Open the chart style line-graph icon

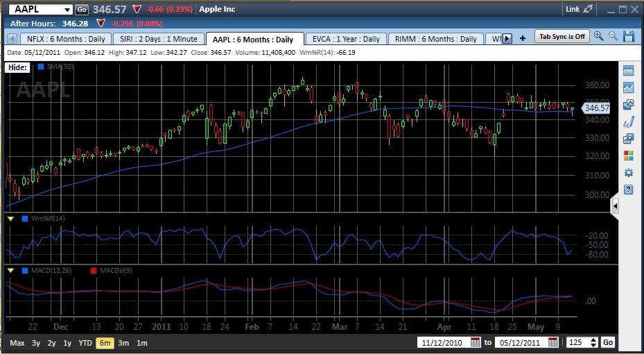628,87
